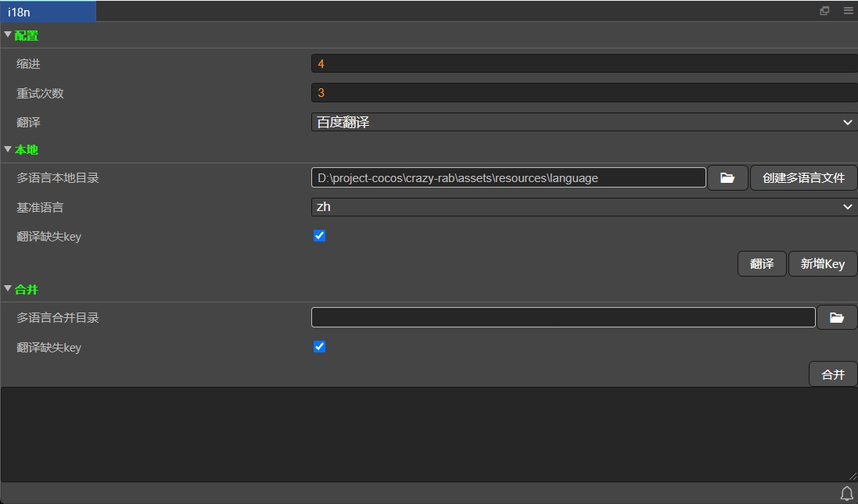Click folder icon beside 多语言本地目录 path
This screenshot has width=858, height=504.
click(x=727, y=178)
